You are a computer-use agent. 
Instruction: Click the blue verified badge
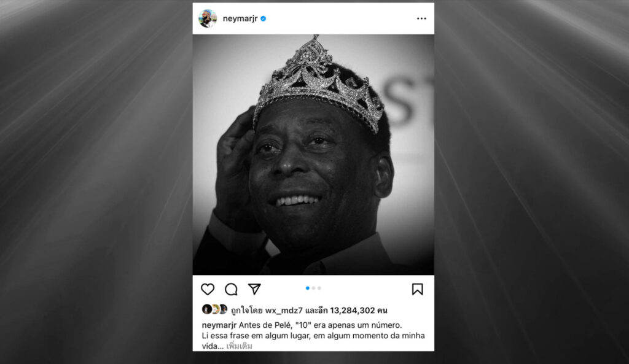pyautogui.click(x=263, y=18)
